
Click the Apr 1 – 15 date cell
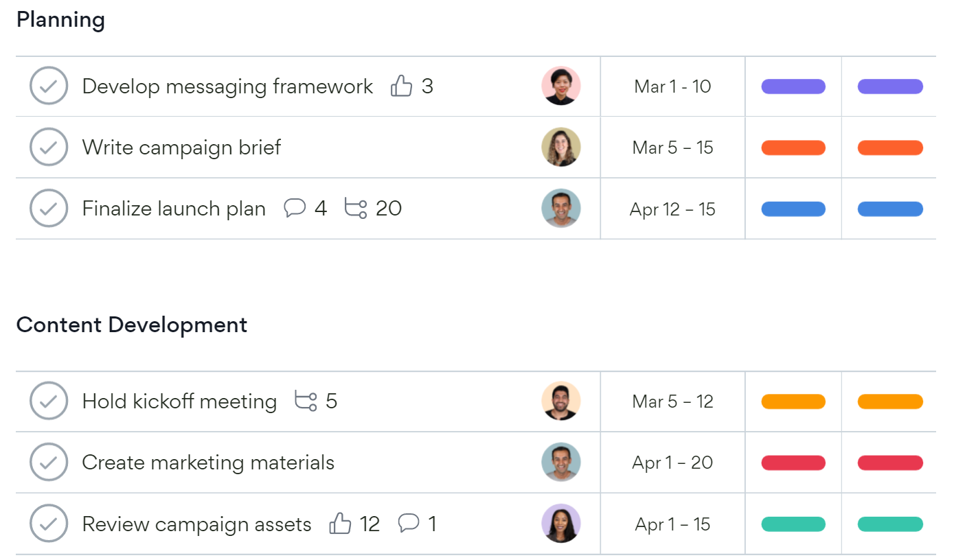[672, 524]
